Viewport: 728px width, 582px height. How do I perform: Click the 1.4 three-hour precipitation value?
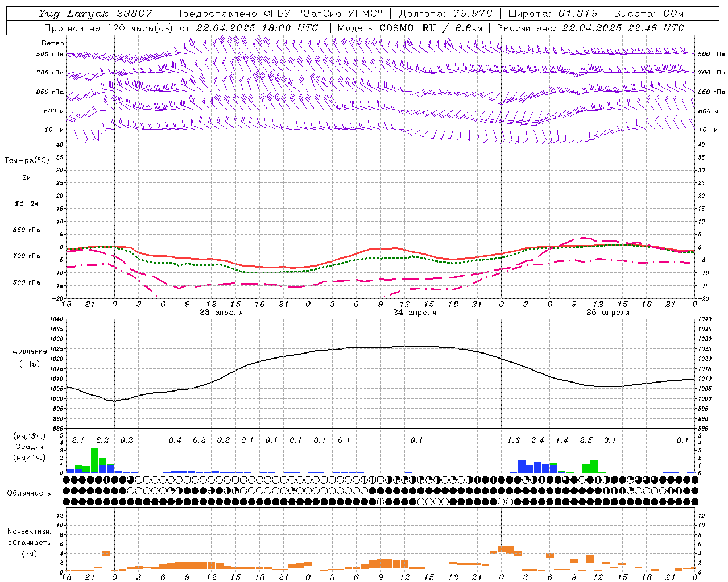pos(562,440)
